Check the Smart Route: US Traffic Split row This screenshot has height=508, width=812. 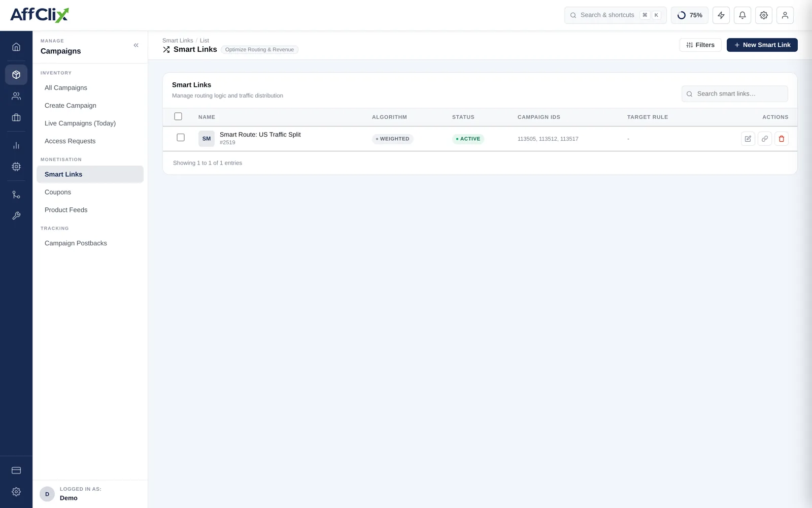(x=181, y=138)
